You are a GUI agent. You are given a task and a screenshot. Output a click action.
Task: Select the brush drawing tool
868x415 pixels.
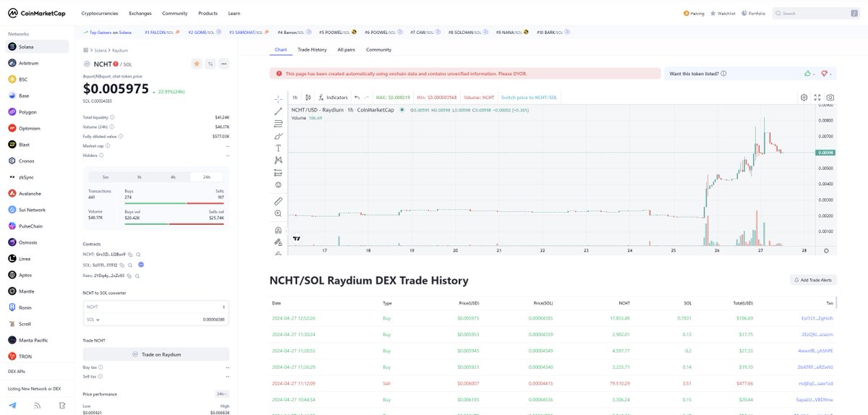point(278,136)
